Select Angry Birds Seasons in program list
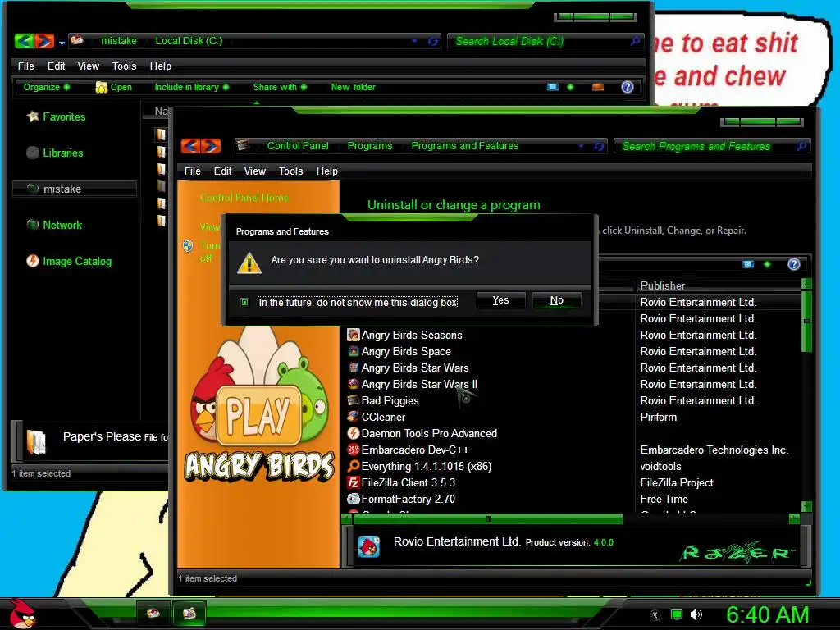This screenshot has width=840, height=630. pos(412,335)
